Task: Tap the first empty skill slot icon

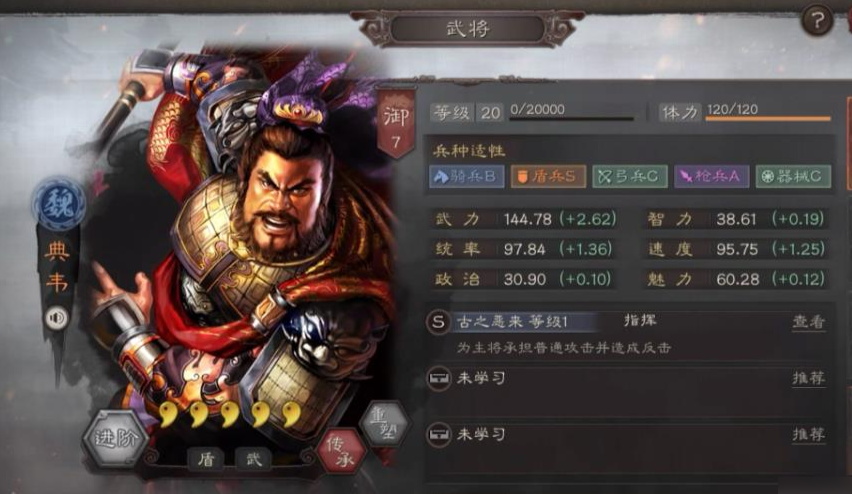Action: pyautogui.click(x=438, y=378)
